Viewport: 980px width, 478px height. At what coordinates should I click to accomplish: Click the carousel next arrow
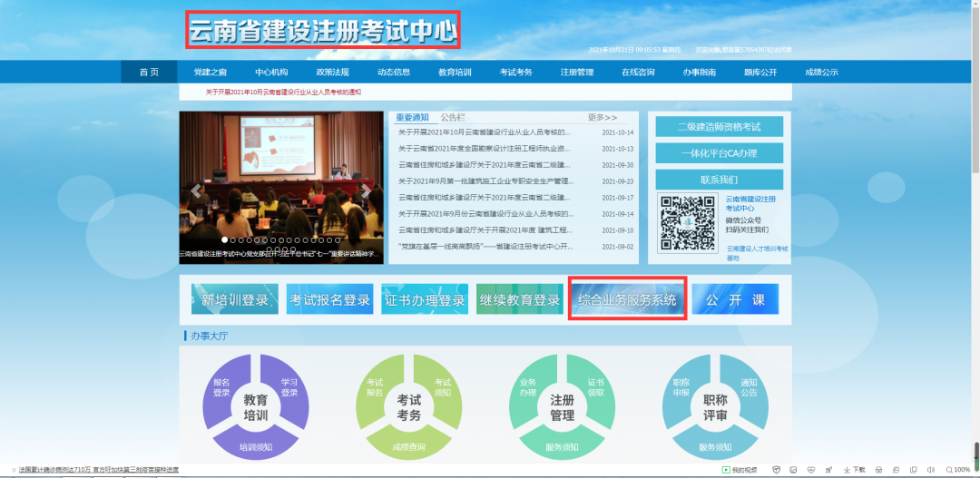(x=366, y=190)
